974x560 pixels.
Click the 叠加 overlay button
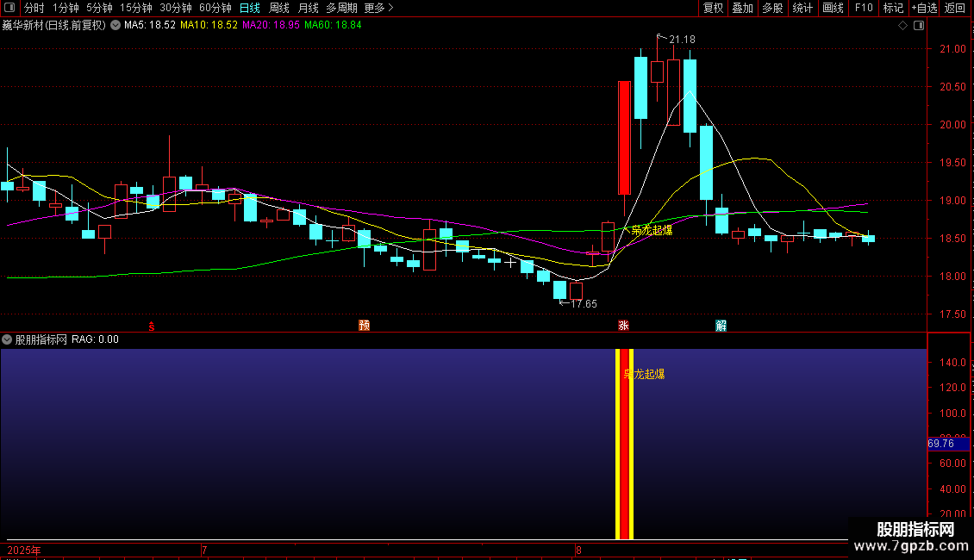point(742,8)
